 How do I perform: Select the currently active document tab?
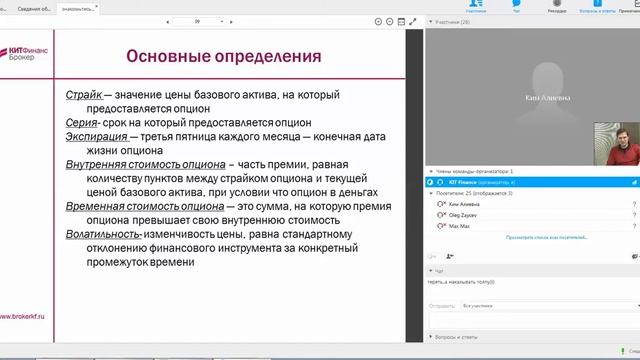77,9
